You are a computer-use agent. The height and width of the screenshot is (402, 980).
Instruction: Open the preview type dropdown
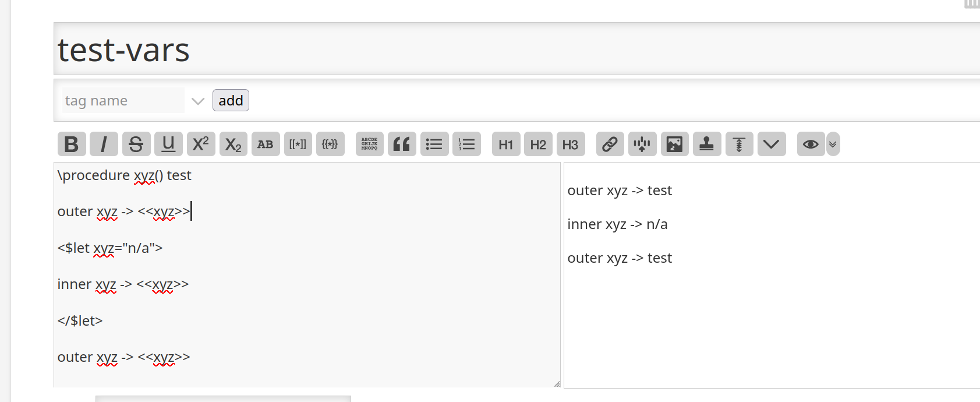click(x=833, y=144)
